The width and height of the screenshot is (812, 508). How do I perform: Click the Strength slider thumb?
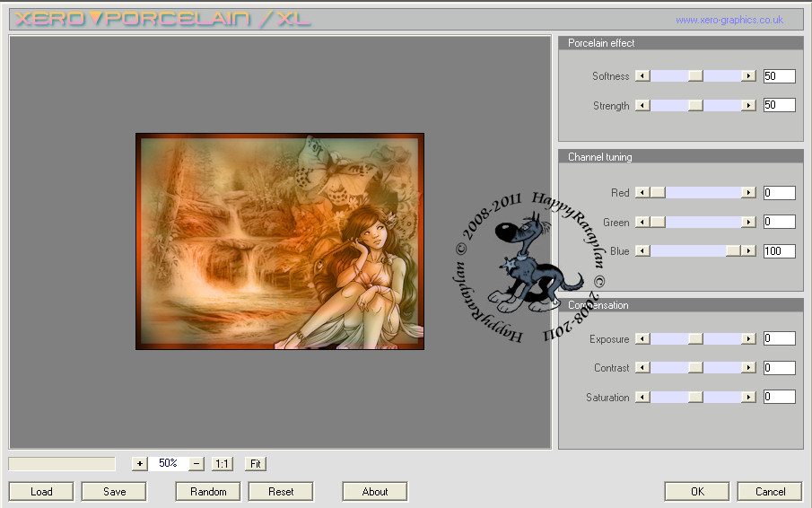pos(695,105)
